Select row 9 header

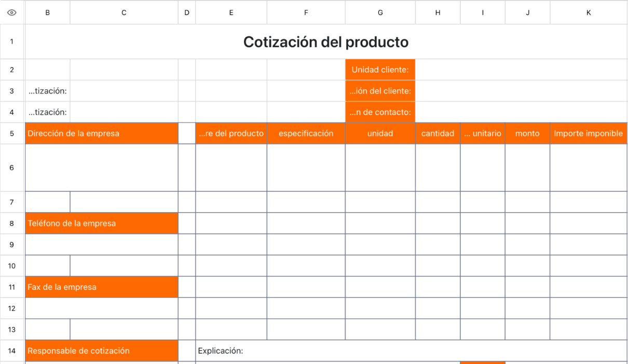12,245
